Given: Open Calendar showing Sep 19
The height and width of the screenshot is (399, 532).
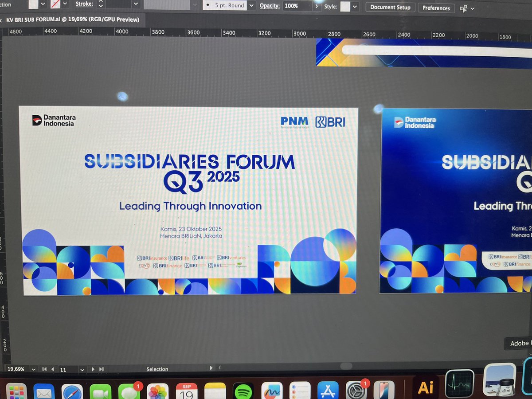Looking at the screenshot, I should pyautogui.click(x=187, y=391).
